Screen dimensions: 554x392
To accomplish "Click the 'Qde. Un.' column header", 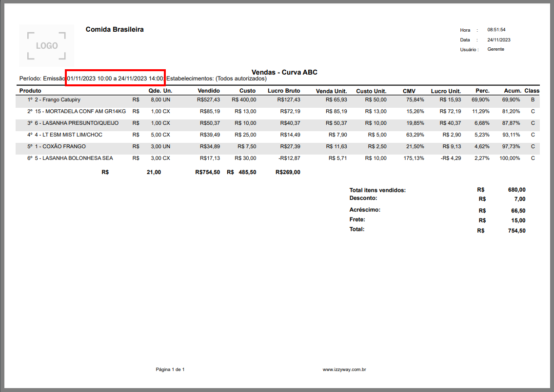I will click(x=160, y=91).
